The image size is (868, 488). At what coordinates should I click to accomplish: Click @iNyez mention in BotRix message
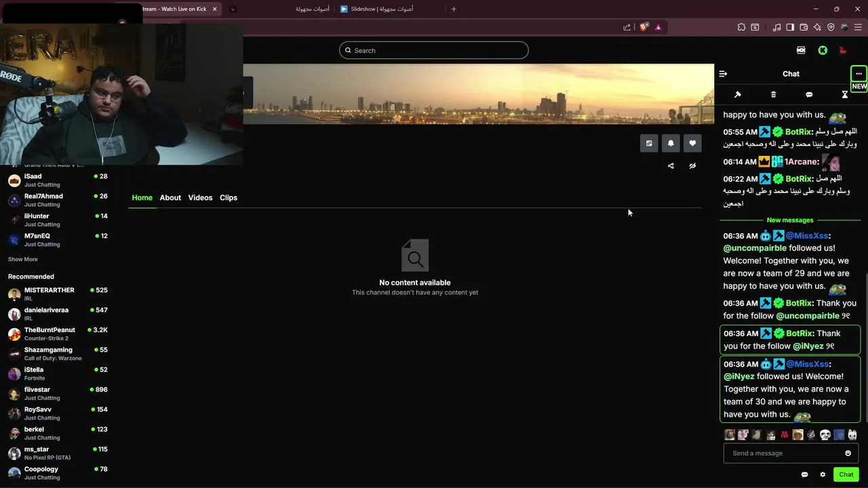click(808, 346)
